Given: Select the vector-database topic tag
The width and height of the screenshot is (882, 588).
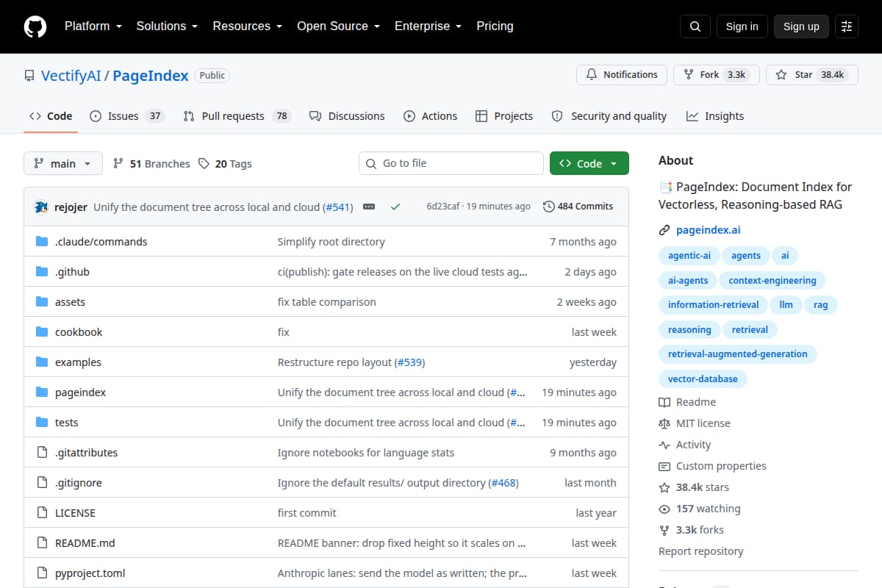Looking at the screenshot, I should tap(703, 379).
